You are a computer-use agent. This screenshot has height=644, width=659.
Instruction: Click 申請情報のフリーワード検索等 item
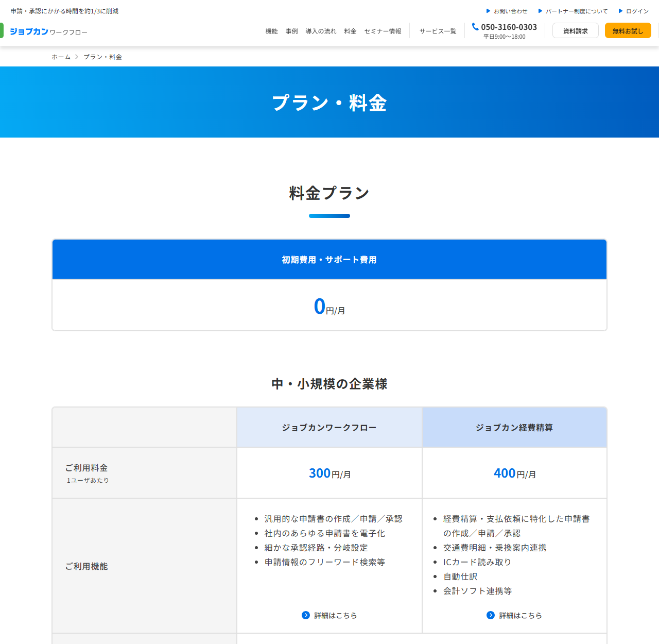coord(325,562)
